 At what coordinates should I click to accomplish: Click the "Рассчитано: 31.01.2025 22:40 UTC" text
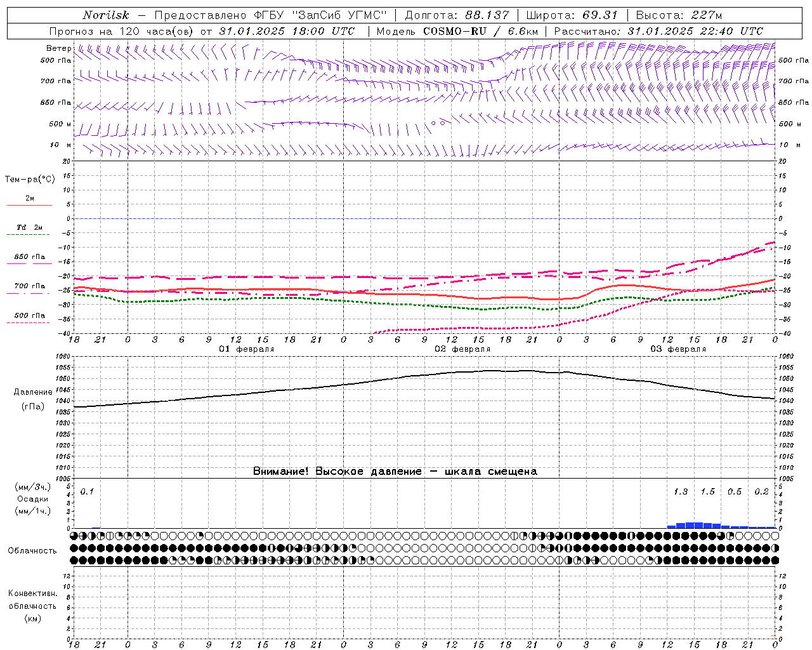(658, 31)
